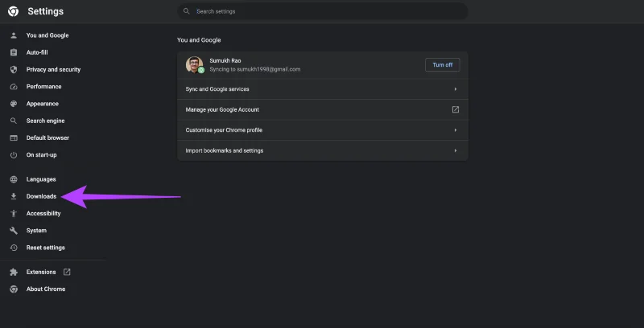Click the Performance gauge icon
The image size is (644, 328).
click(x=14, y=87)
